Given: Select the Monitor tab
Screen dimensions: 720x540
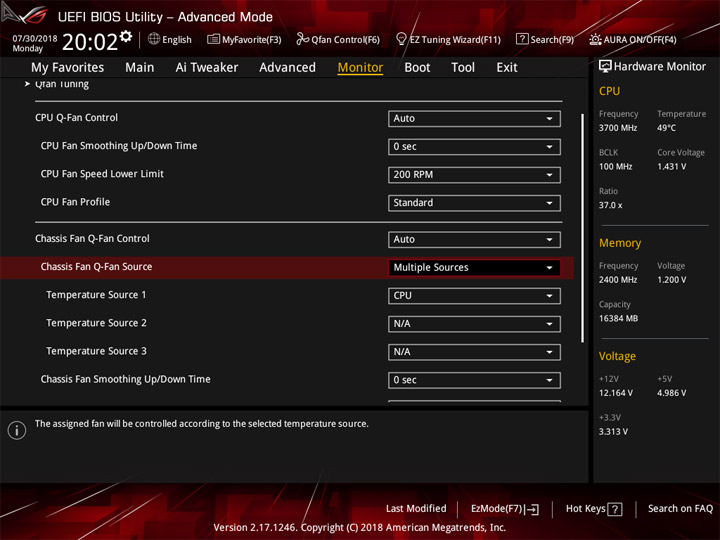Looking at the screenshot, I should (360, 68).
